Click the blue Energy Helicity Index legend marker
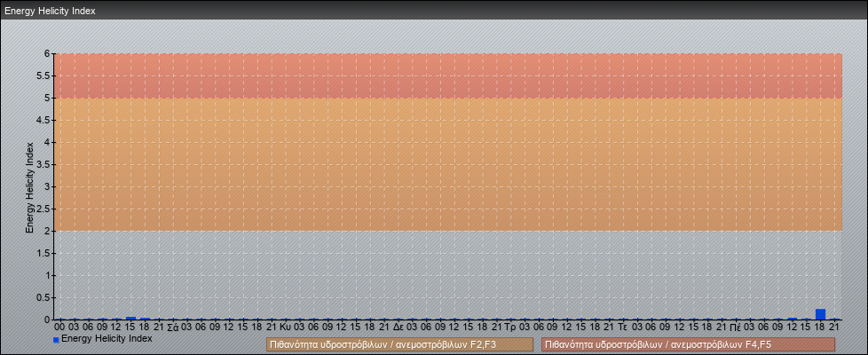Screen dimensions: 868x355 click(56, 340)
